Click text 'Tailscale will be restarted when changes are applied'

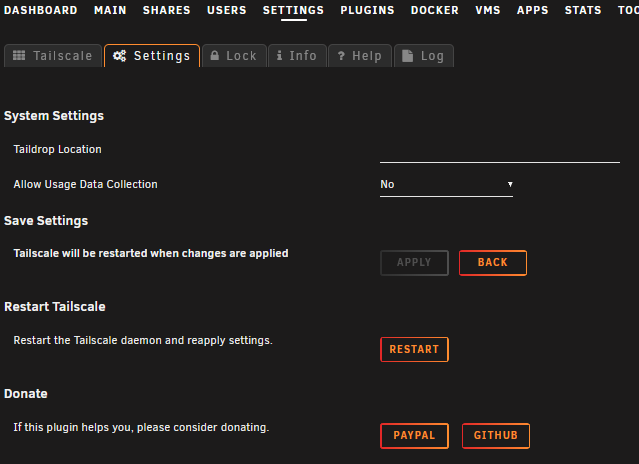(x=151, y=253)
